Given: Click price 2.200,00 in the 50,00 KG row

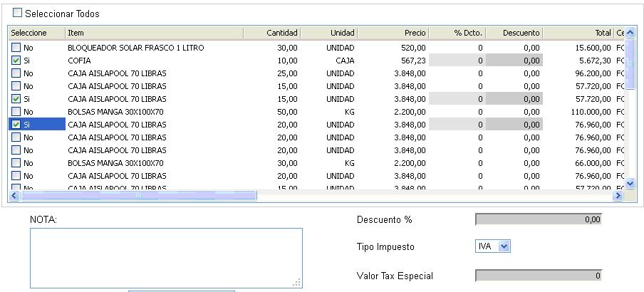Looking at the screenshot, I should click(x=410, y=112).
